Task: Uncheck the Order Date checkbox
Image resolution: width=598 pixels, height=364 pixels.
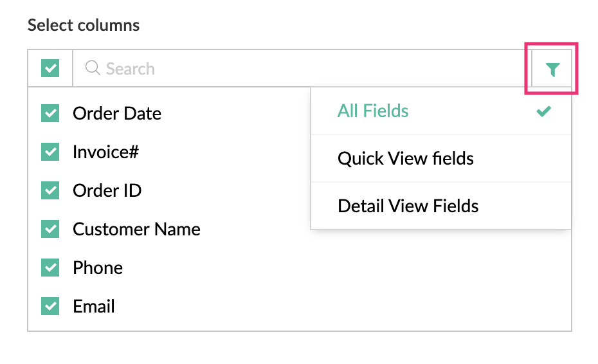Action: pyautogui.click(x=50, y=114)
